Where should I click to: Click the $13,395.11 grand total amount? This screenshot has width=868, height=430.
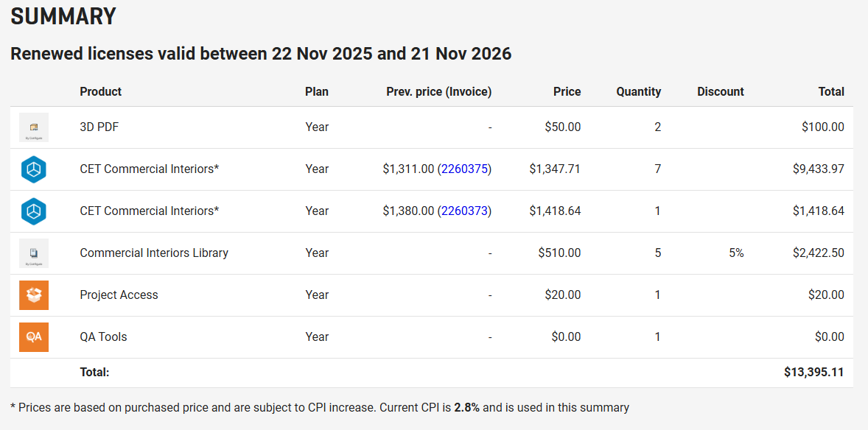tap(814, 373)
